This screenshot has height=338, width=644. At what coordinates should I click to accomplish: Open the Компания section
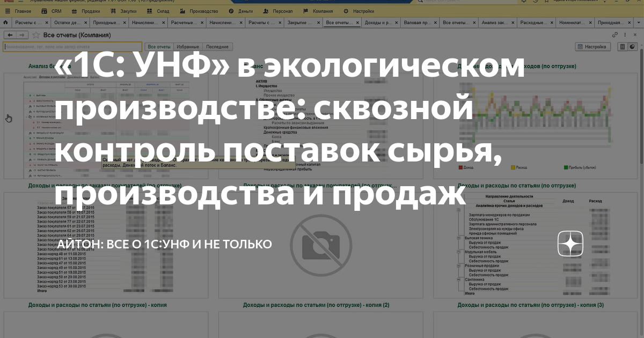[x=317, y=11]
